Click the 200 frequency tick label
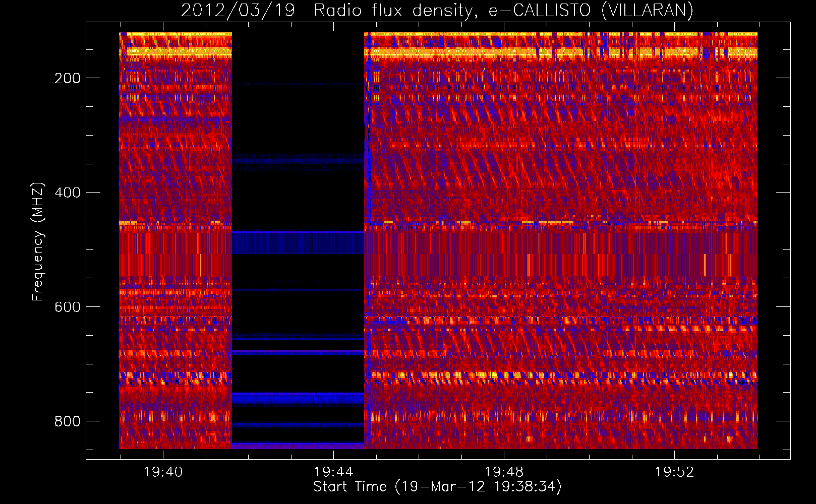816x504 pixels. [68, 78]
